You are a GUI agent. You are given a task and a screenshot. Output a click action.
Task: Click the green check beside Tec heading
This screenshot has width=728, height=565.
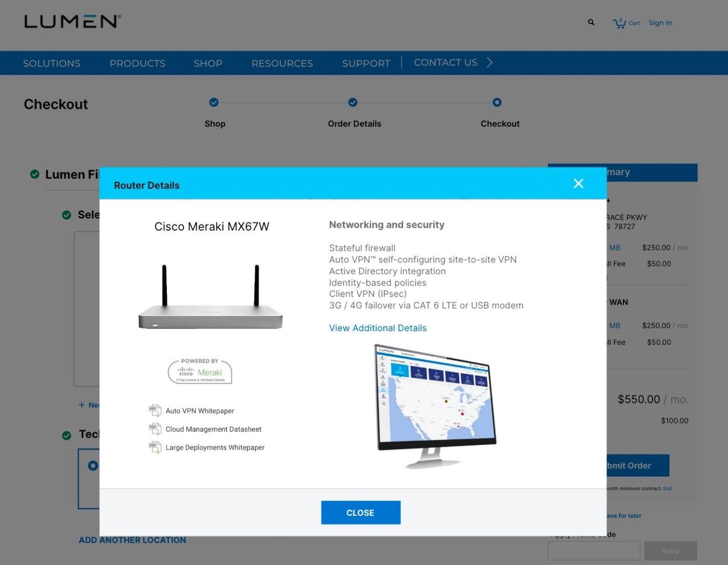click(67, 436)
